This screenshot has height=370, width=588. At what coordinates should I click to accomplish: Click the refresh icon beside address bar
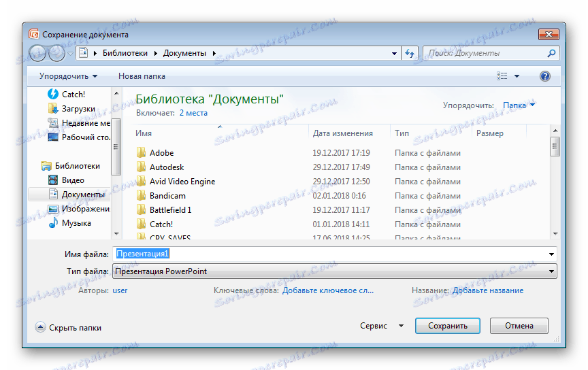(410, 53)
